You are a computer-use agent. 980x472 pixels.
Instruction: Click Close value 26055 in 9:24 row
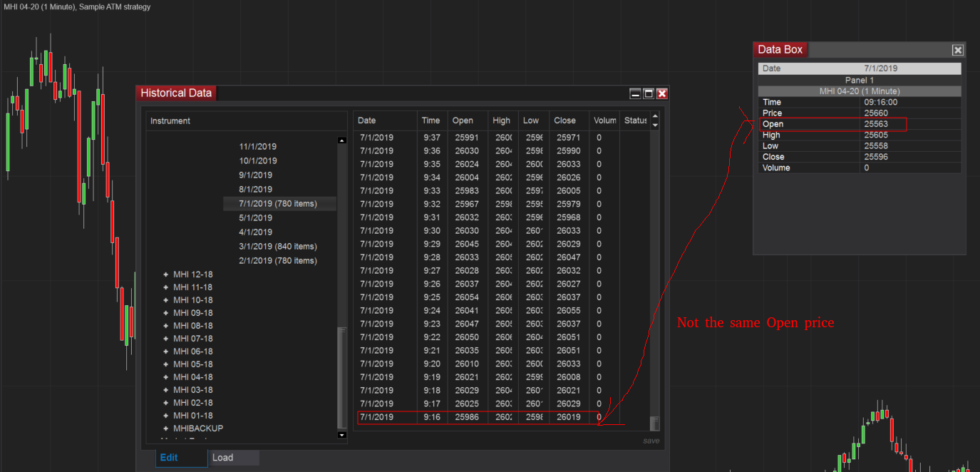[569, 311]
